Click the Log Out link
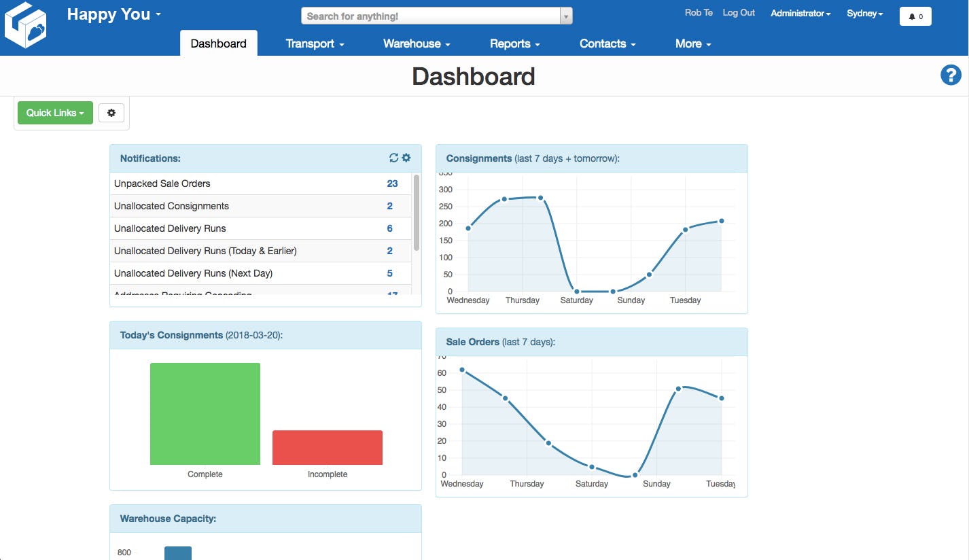The width and height of the screenshot is (969, 560). coord(739,12)
